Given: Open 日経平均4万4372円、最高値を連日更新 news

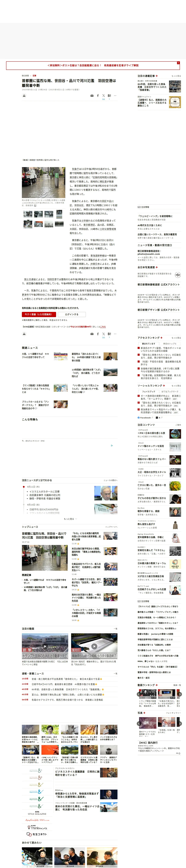Looking at the screenshot, I should point(64,684).
